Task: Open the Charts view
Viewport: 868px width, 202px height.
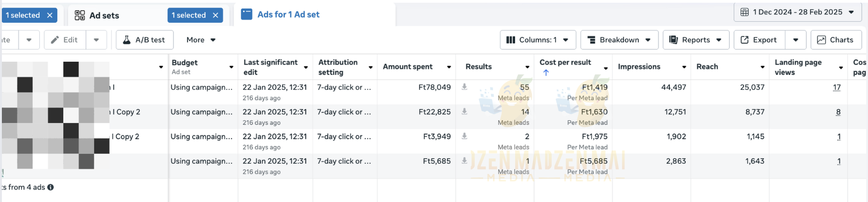Action: click(x=836, y=40)
